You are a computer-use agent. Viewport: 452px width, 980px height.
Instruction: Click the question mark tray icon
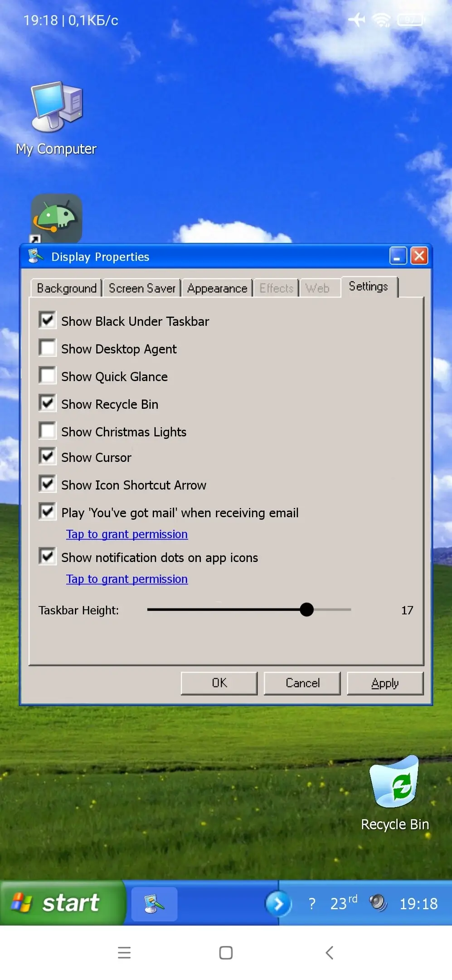pos(311,903)
